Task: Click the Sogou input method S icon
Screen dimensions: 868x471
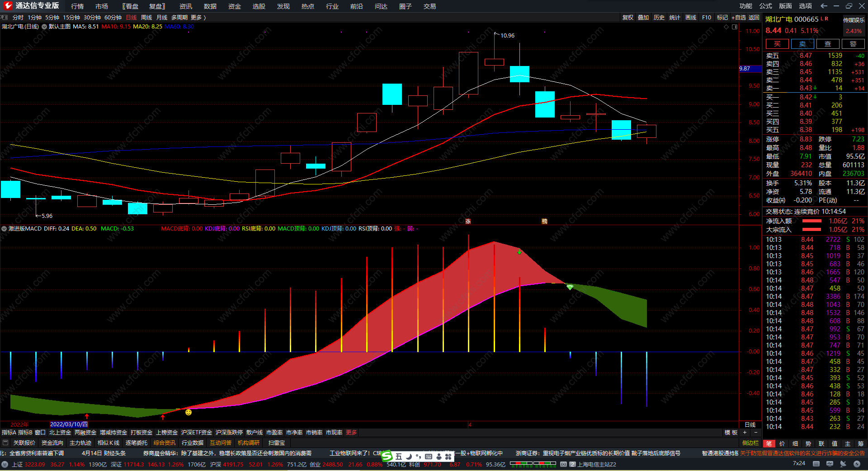Action: 387,457
